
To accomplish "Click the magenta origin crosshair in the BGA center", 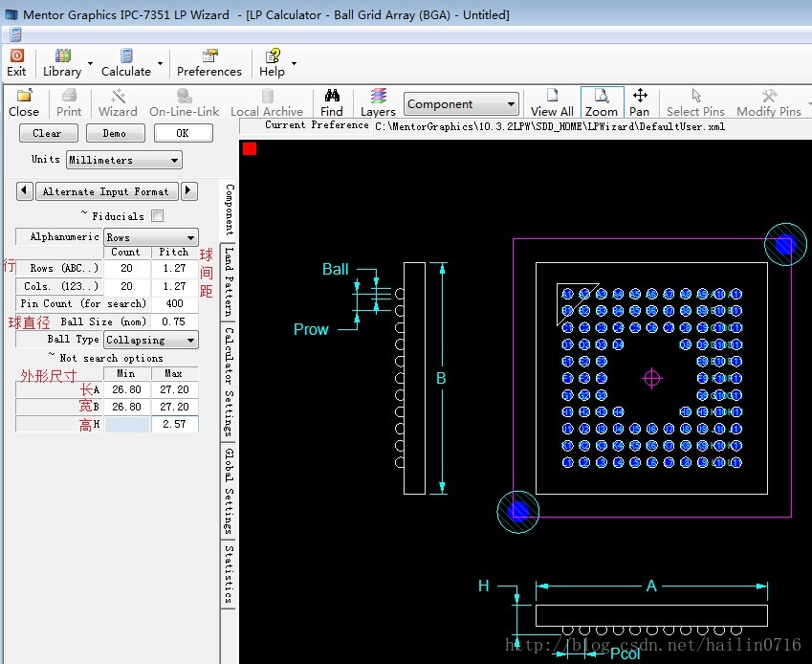I will click(x=652, y=378).
